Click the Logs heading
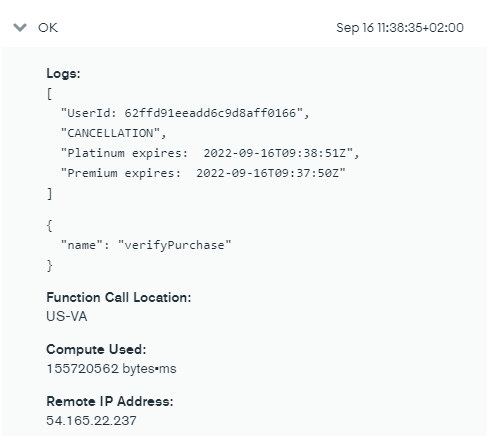Viewport: 487px width, 436px height. pyautogui.click(x=63, y=73)
